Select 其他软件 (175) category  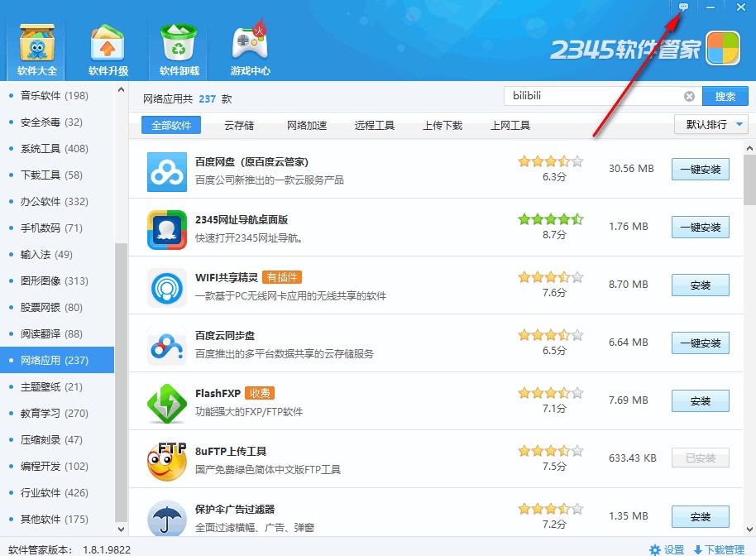(57, 520)
